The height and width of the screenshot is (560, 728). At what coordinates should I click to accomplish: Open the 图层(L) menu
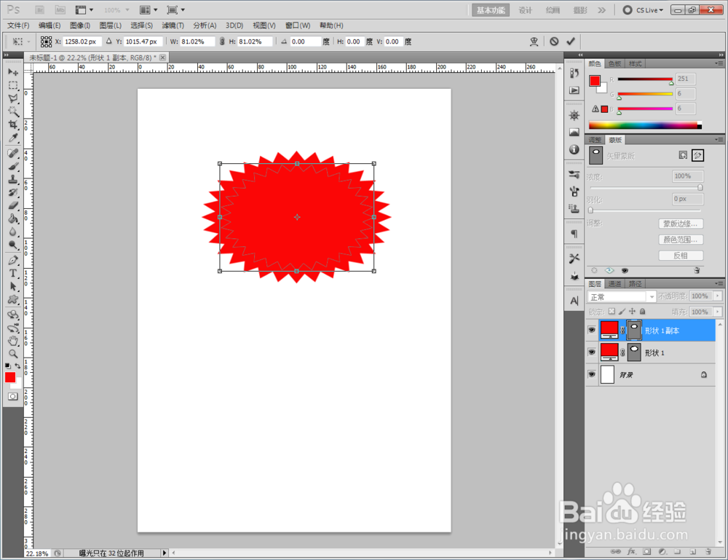(x=111, y=25)
